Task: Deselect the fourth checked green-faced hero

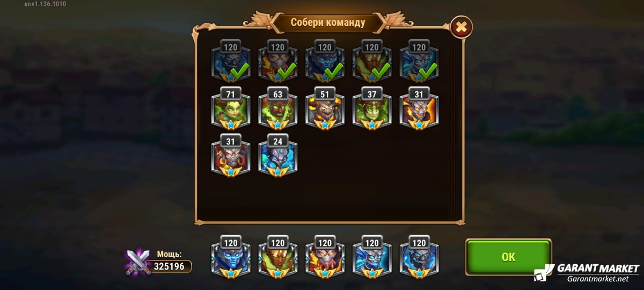Action: [372, 62]
